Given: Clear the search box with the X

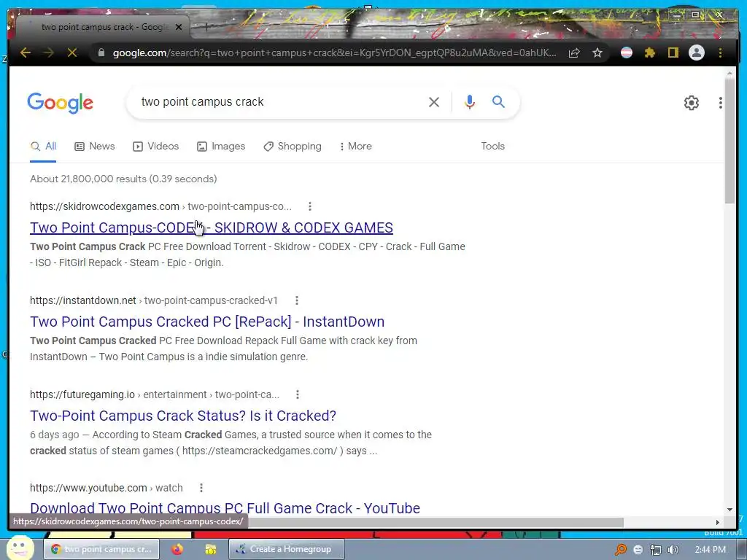Looking at the screenshot, I should click(433, 102).
